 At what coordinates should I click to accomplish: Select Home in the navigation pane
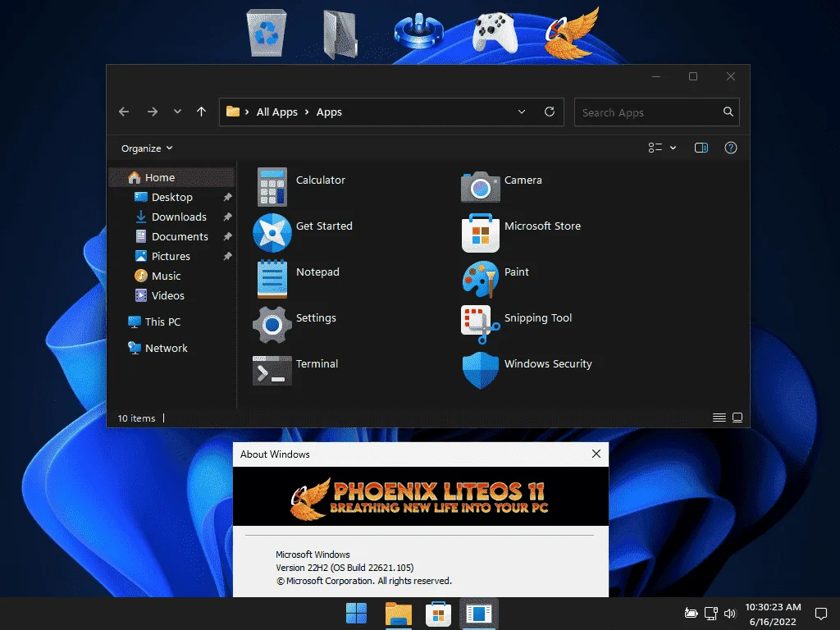pos(171,177)
